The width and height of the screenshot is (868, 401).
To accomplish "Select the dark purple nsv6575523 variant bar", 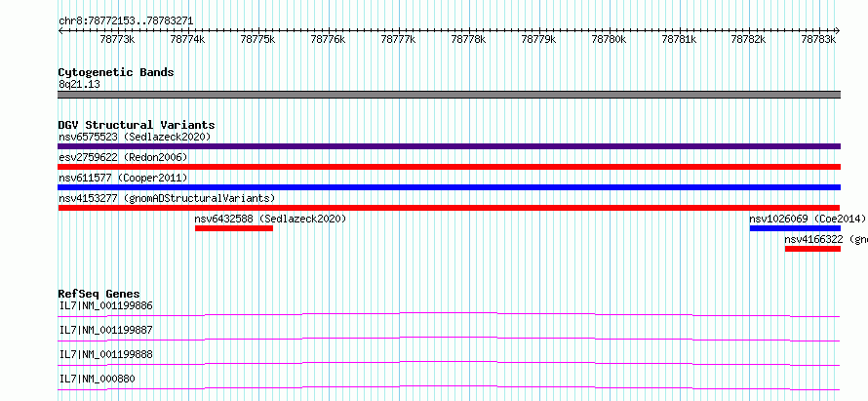I will [x=449, y=146].
